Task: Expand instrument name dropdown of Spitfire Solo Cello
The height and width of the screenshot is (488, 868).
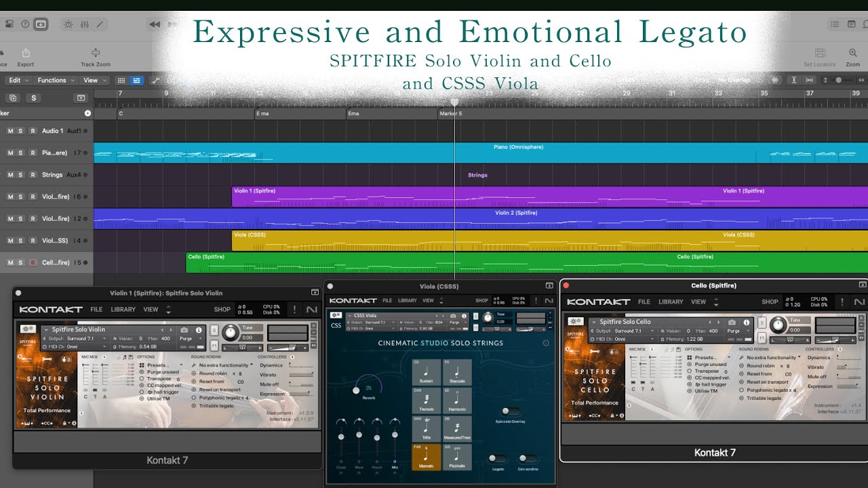Action: [x=593, y=322]
